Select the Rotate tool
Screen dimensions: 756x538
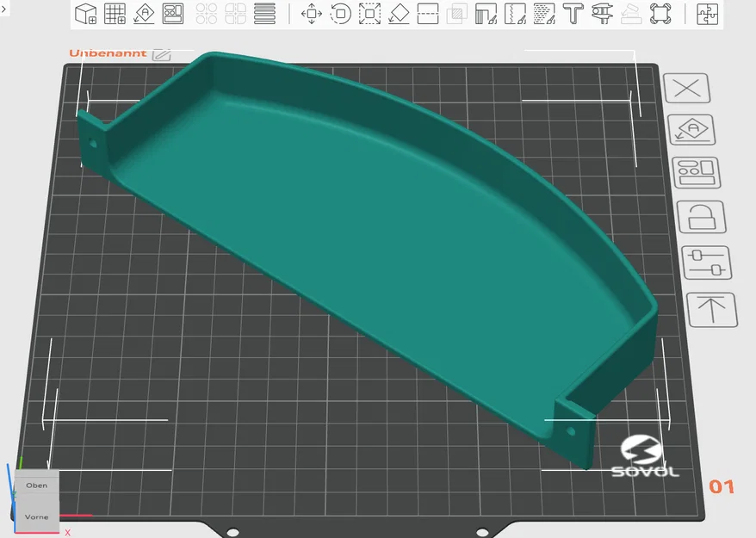point(340,14)
